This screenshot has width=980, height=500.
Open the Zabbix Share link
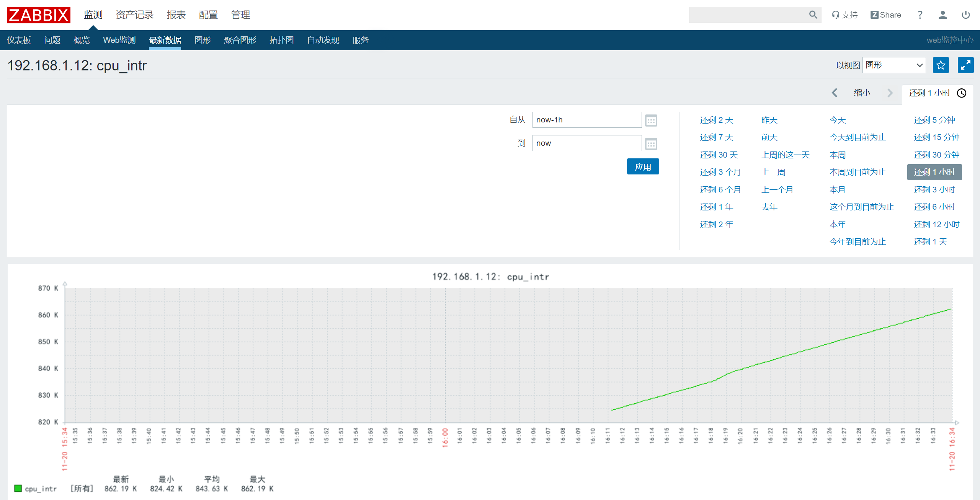886,15
